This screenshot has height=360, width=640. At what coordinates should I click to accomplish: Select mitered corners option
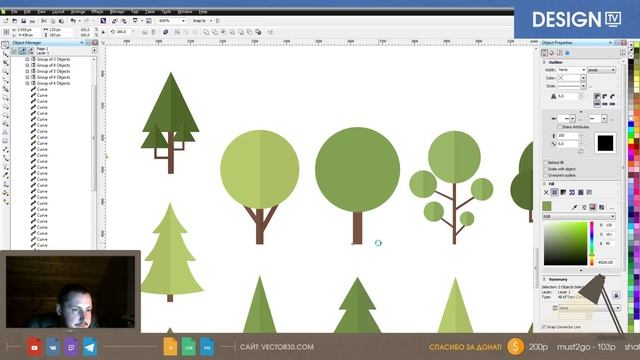(x=597, y=97)
